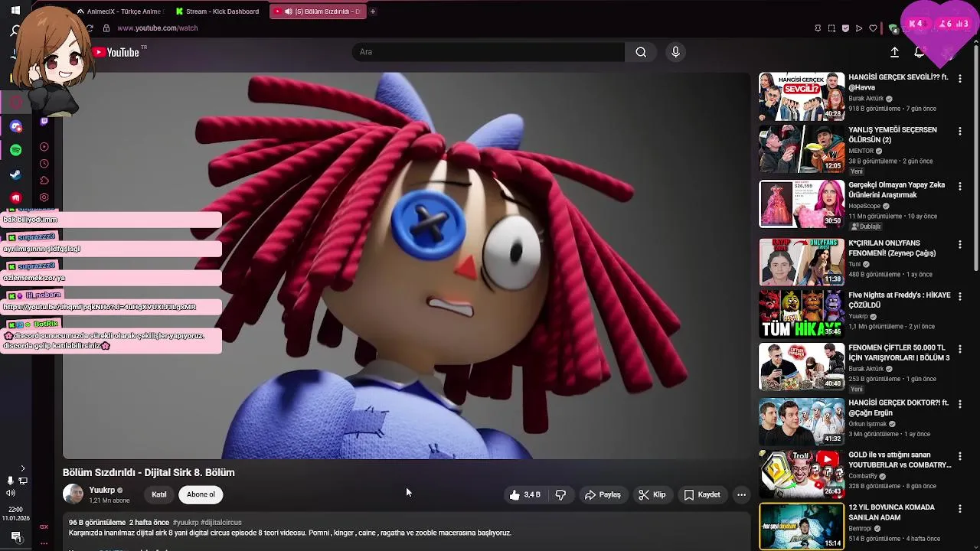Open options for HANGİSİ GERÇEK SEVGİLİ video
The width and height of the screenshot is (980, 551).
959,78
